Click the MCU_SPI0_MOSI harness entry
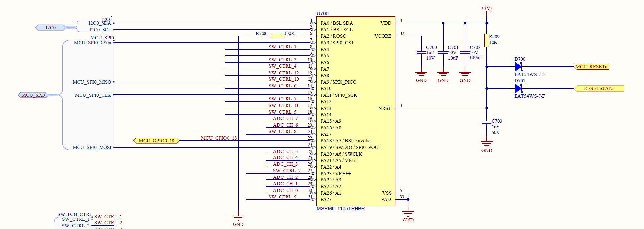This screenshot has width=644, height=229. point(92,147)
